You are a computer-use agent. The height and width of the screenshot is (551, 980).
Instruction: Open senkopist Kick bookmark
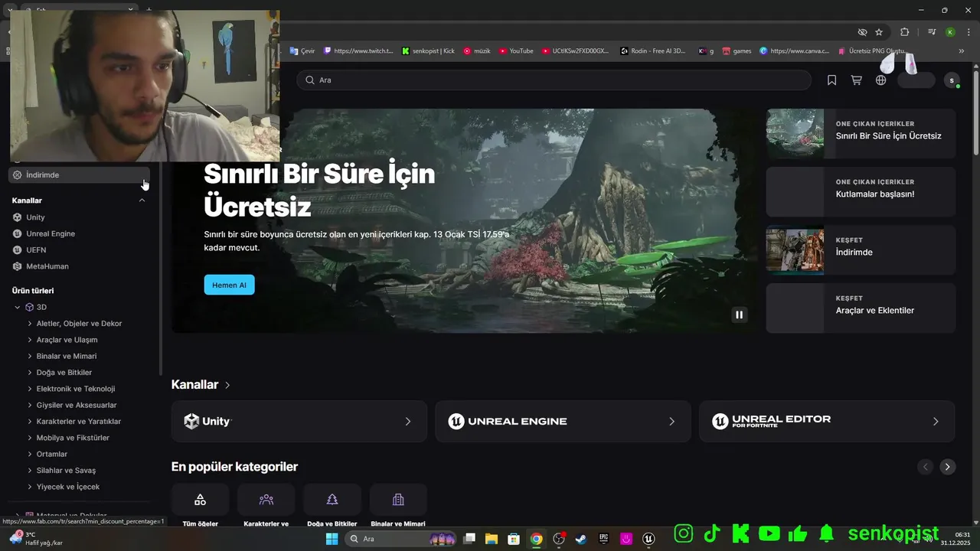click(x=428, y=51)
